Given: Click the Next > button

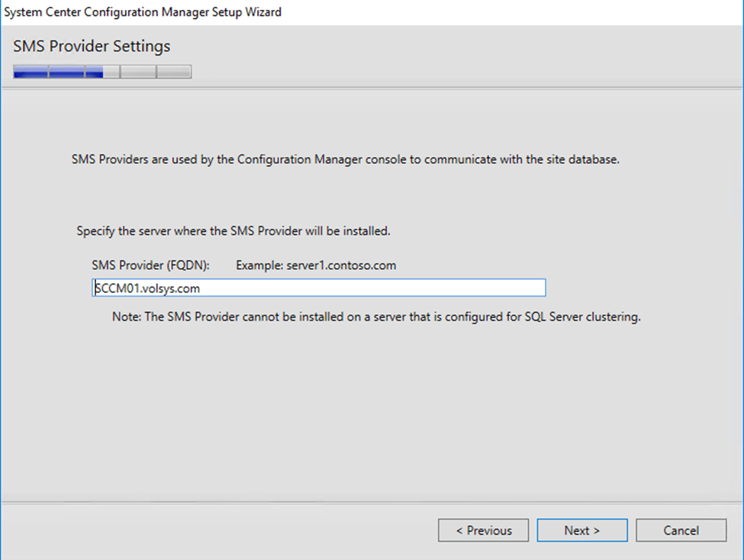Looking at the screenshot, I should click(x=581, y=530).
